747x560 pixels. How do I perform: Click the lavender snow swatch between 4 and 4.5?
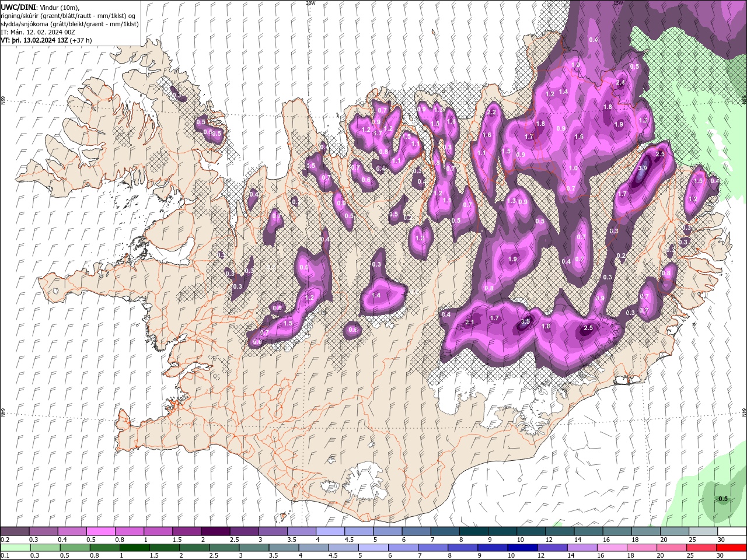(330, 531)
